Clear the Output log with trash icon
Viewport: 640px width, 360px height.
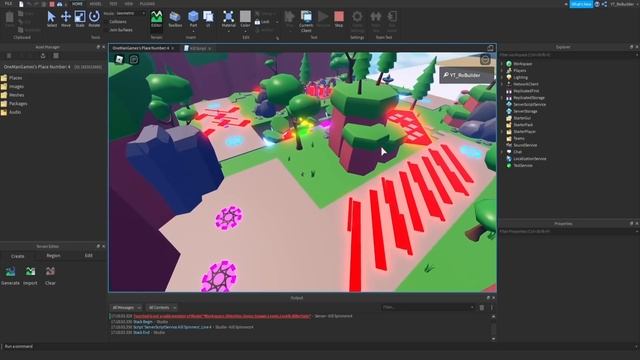point(482,307)
